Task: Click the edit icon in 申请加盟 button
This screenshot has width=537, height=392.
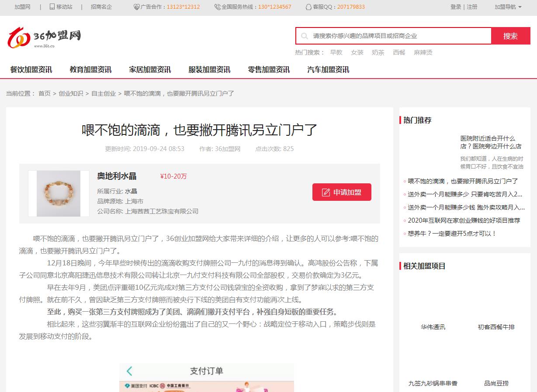Action: pyautogui.click(x=326, y=193)
